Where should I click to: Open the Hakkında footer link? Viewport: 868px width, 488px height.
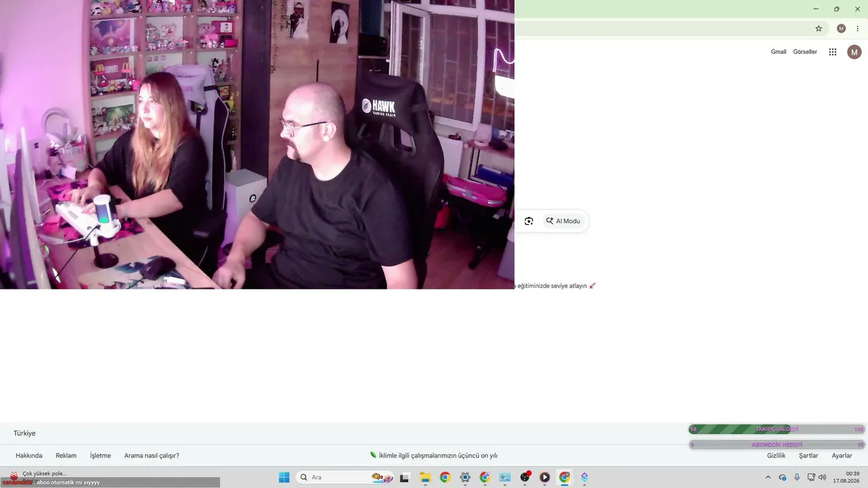click(29, 455)
